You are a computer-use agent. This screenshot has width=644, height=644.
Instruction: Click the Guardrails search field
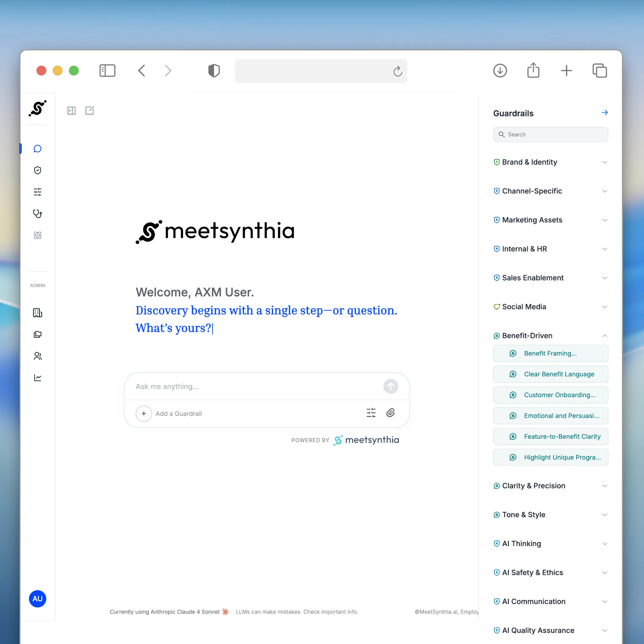551,135
